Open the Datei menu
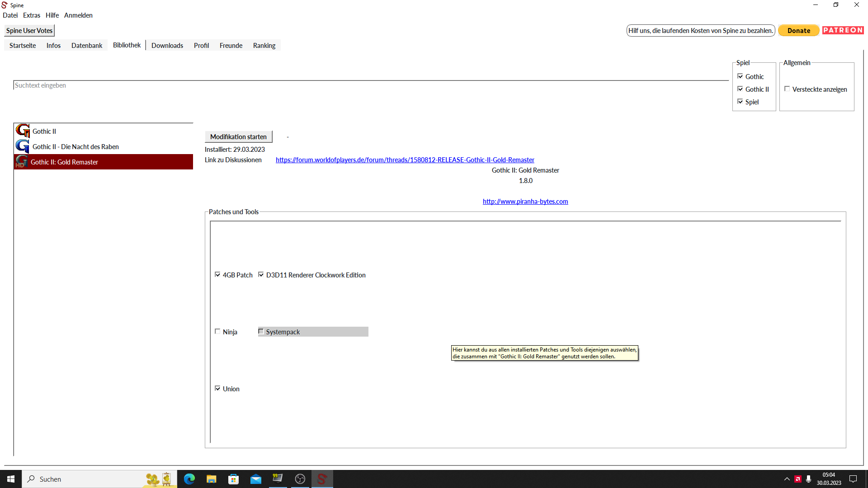The width and height of the screenshot is (868, 488). 10,15
